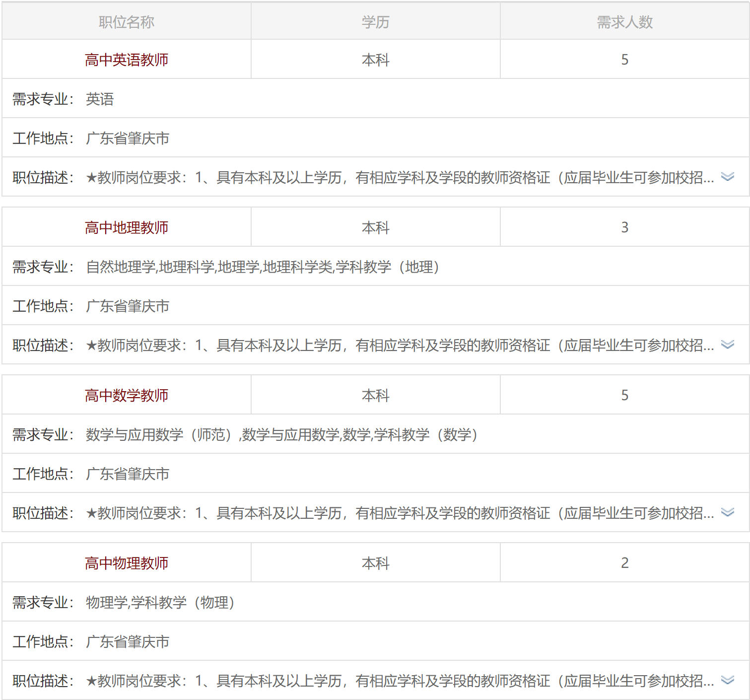Expand the 高中数学教师 job description chevron
Screen dimensions: 750x700
point(727,512)
